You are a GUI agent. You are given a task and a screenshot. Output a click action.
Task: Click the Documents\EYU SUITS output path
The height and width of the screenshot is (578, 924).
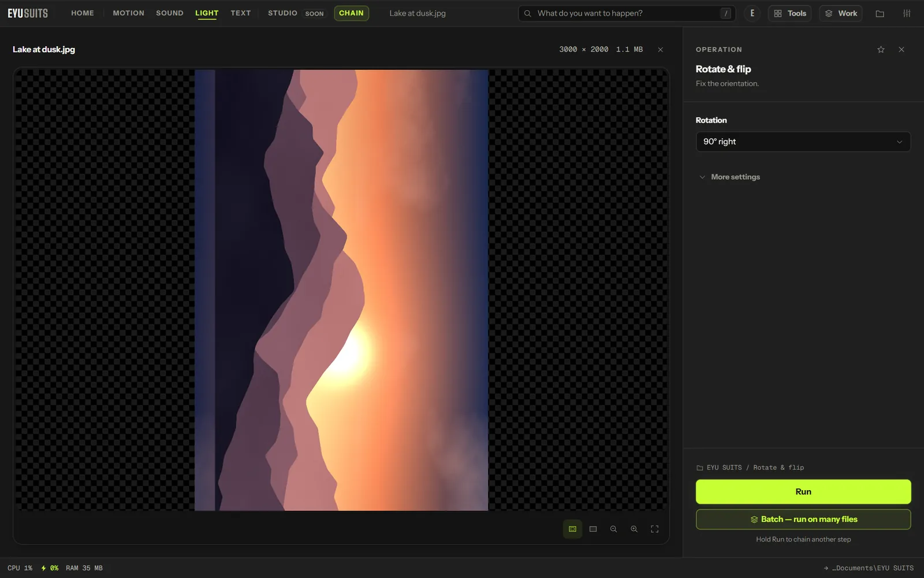click(869, 568)
